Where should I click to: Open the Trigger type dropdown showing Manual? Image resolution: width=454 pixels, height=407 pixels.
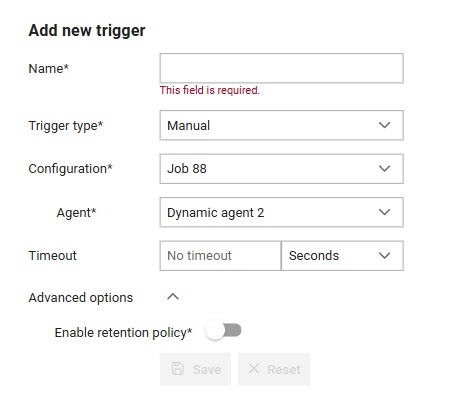point(282,125)
